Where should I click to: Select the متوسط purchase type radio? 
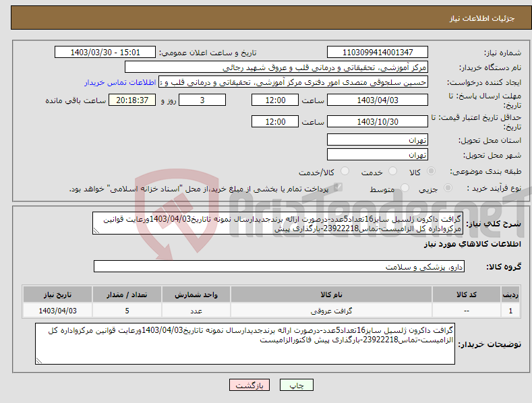click(405, 188)
